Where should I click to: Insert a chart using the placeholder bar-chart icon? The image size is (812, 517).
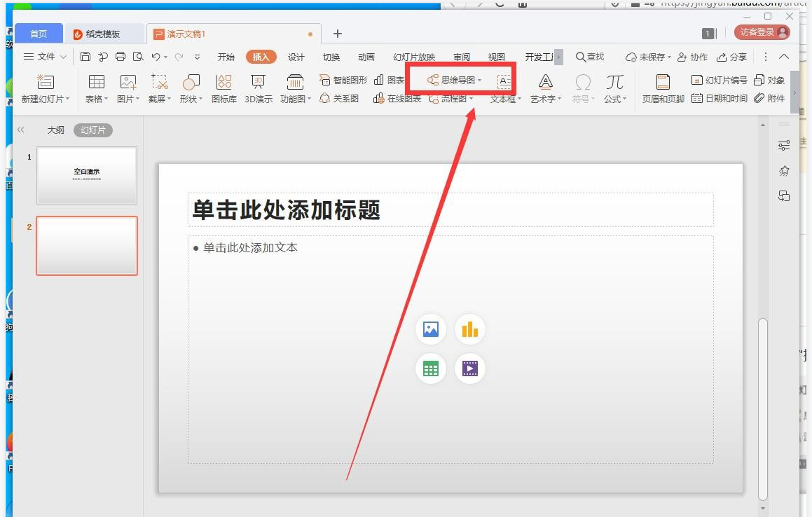pyautogui.click(x=469, y=329)
